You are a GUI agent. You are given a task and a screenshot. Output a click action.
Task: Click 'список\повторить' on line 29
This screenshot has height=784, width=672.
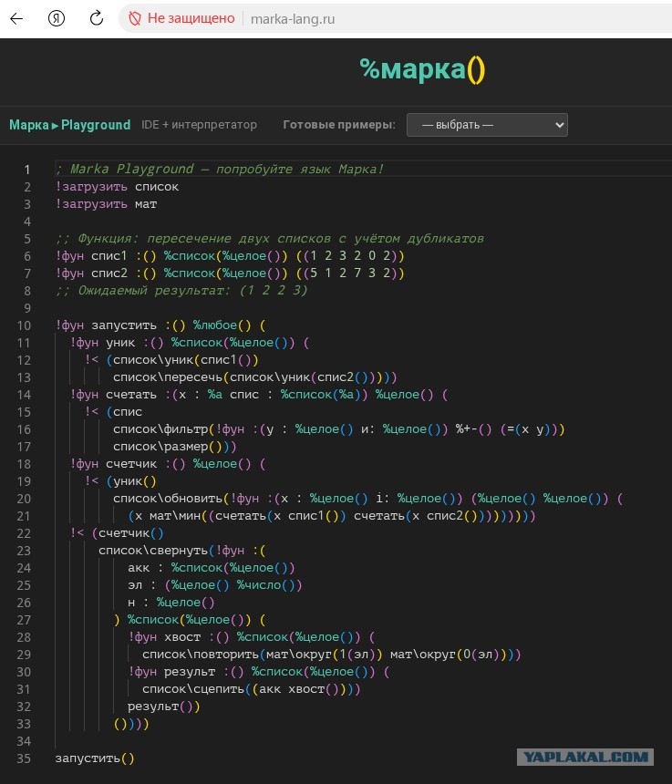201,655
